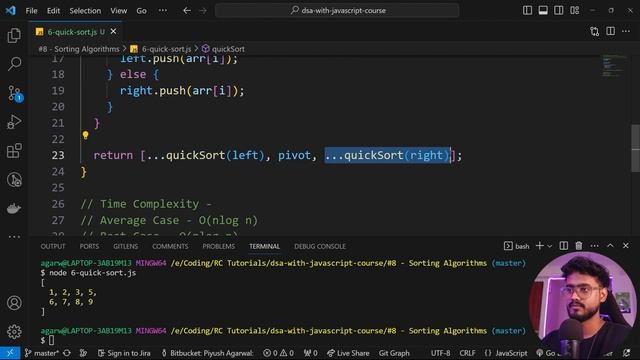Select the 6-quick-sort.js editor tab

tap(76, 31)
